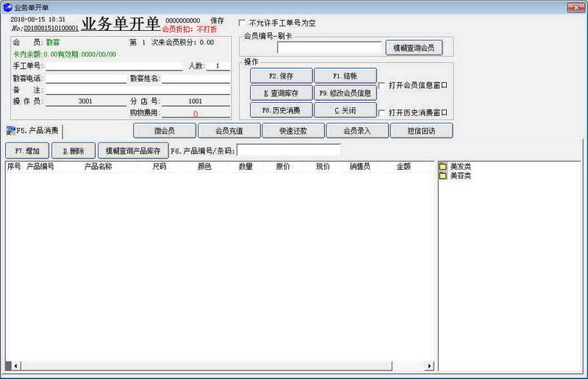Image resolution: width=588 pixels, height=379 pixels.
Task: Focus 散客电话 input field
Action: (x=86, y=79)
